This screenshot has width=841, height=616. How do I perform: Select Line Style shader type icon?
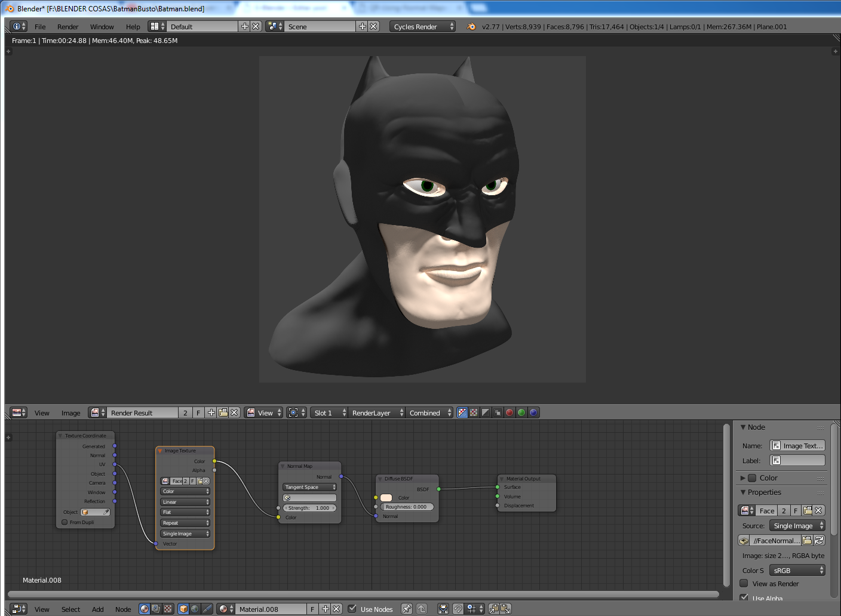pos(207,609)
